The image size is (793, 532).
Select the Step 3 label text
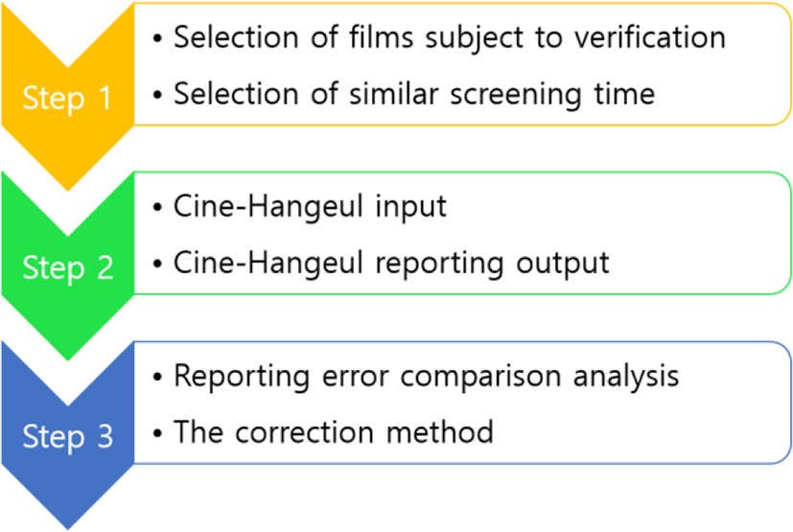click(x=68, y=436)
